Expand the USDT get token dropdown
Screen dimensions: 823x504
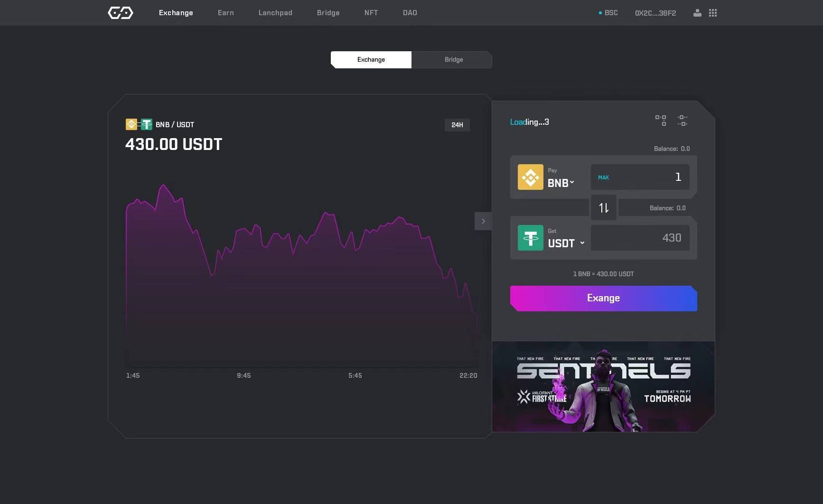[x=566, y=243]
